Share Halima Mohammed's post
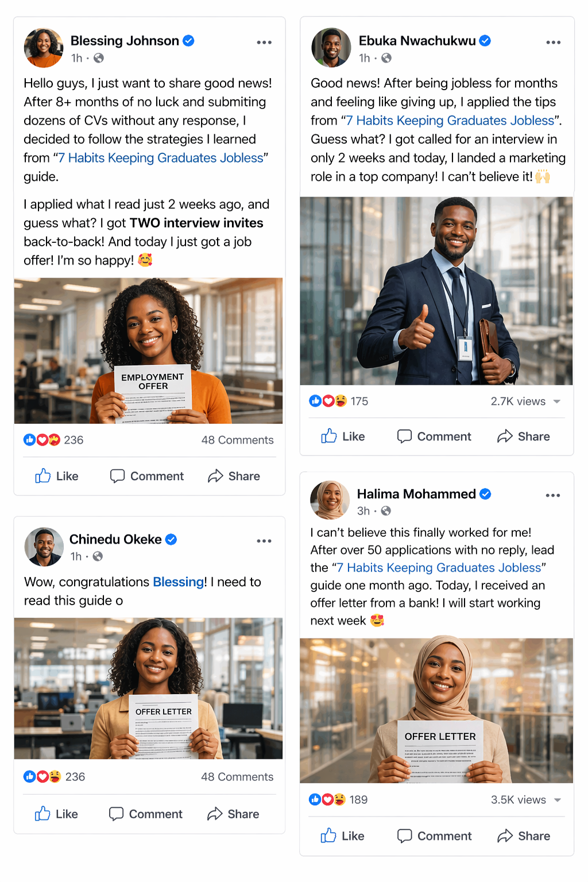This screenshot has height=882, width=588. point(524,836)
